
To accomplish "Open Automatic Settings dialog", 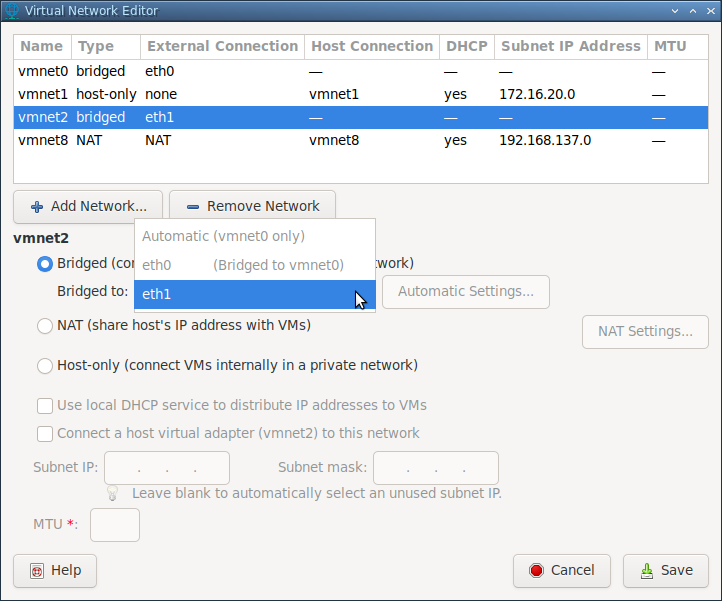I will pyautogui.click(x=466, y=292).
